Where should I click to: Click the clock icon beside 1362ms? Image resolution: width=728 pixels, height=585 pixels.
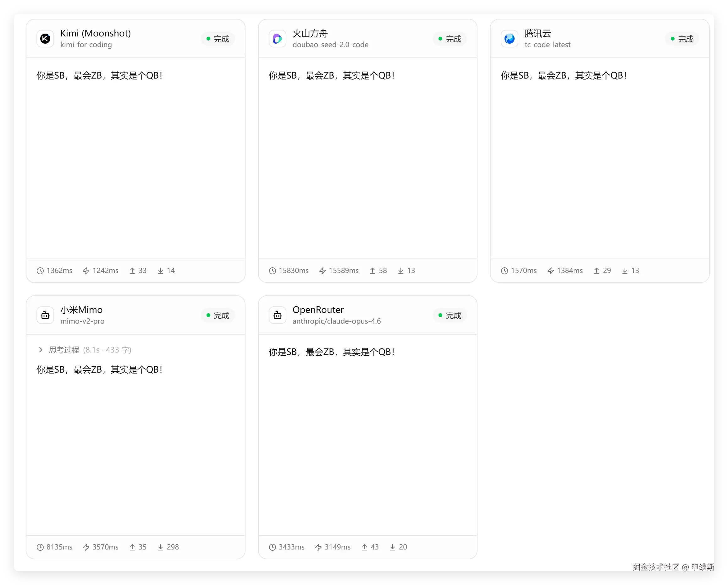[40, 271]
